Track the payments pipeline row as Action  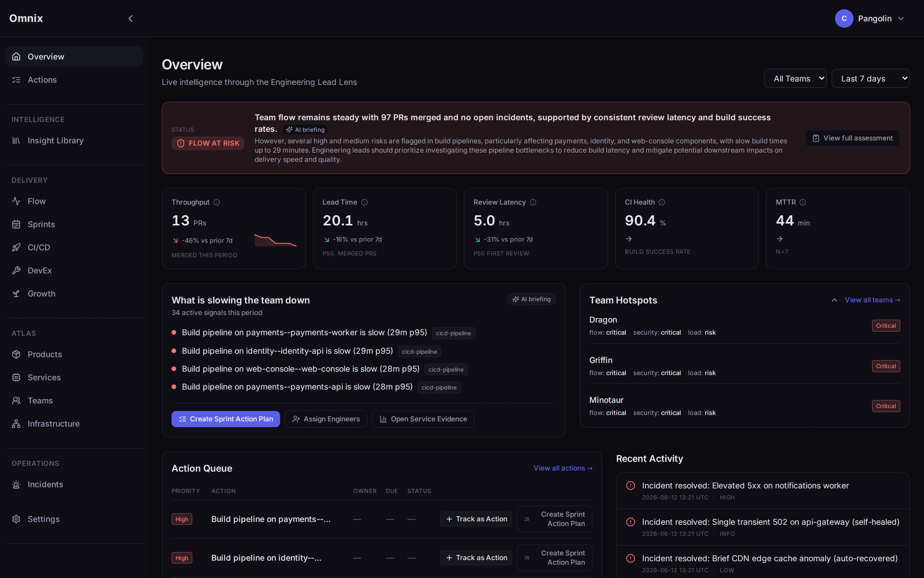pos(476,519)
